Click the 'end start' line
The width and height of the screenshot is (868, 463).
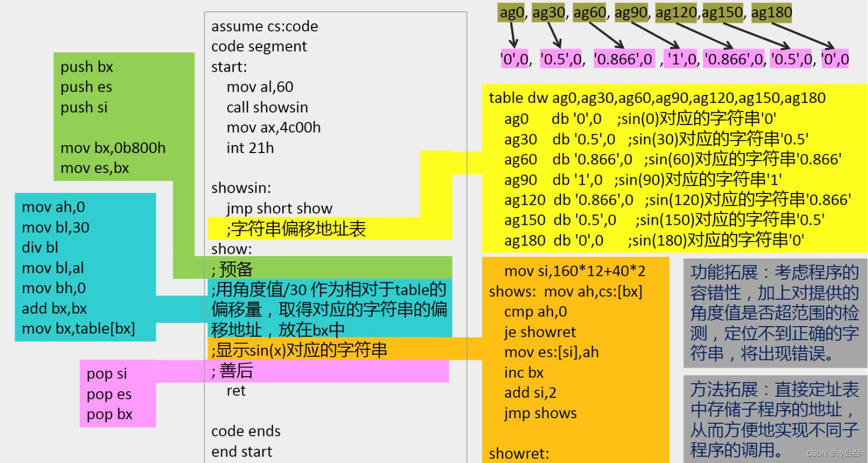point(241,452)
